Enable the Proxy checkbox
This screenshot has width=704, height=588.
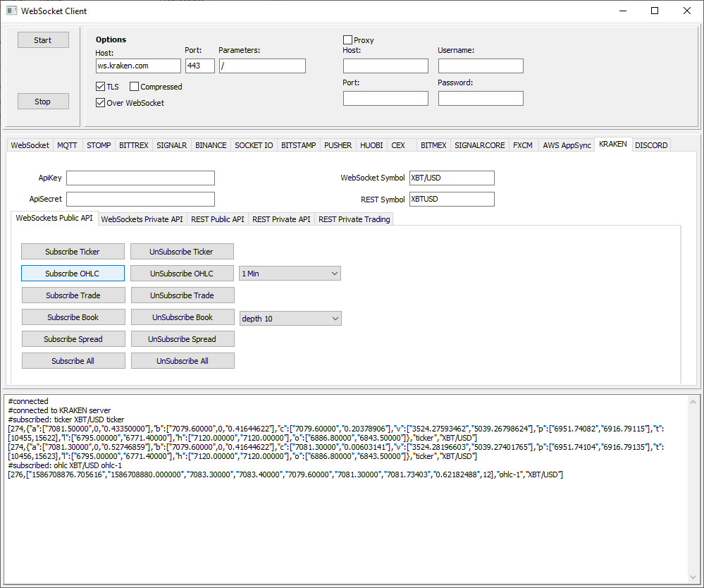pyautogui.click(x=347, y=40)
